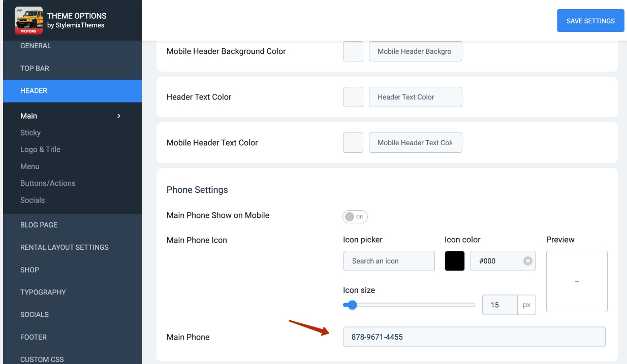The width and height of the screenshot is (627, 364).
Task: Clear the #000 icon color value
Action: pyautogui.click(x=527, y=261)
